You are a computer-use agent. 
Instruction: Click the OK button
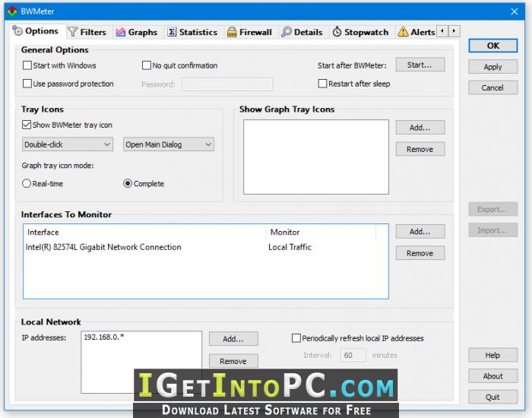pos(493,46)
